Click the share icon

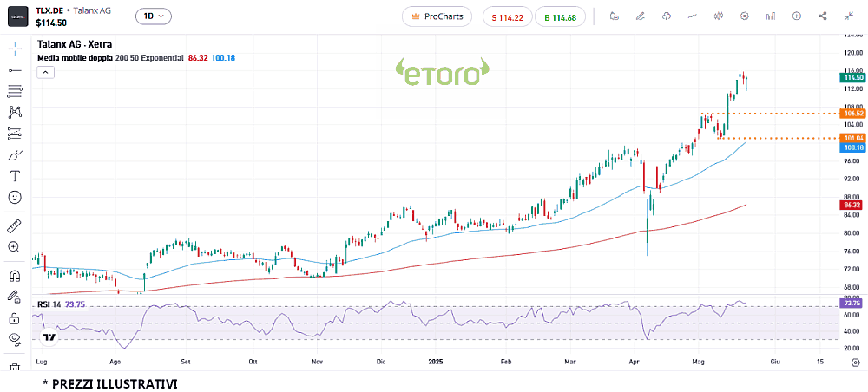click(x=823, y=16)
